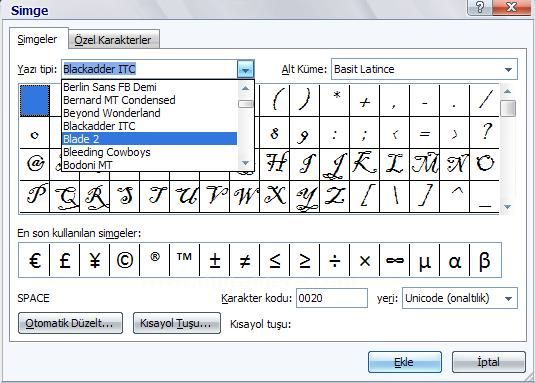Open the Alt Küme subset dropdown
This screenshot has width=535, height=383.
point(508,70)
